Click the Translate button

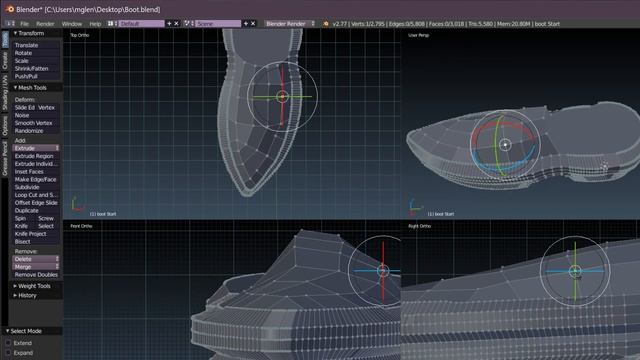tap(36, 45)
